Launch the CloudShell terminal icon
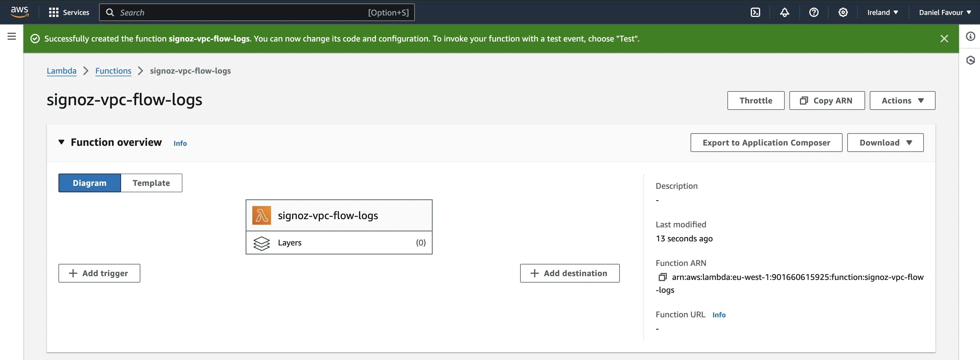 tap(755, 13)
